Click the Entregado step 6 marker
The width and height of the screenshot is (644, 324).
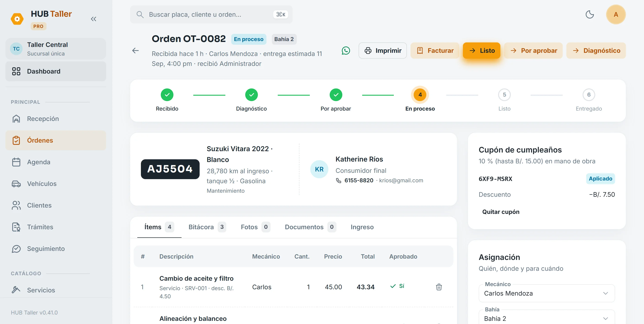pyautogui.click(x=589, y=95)
